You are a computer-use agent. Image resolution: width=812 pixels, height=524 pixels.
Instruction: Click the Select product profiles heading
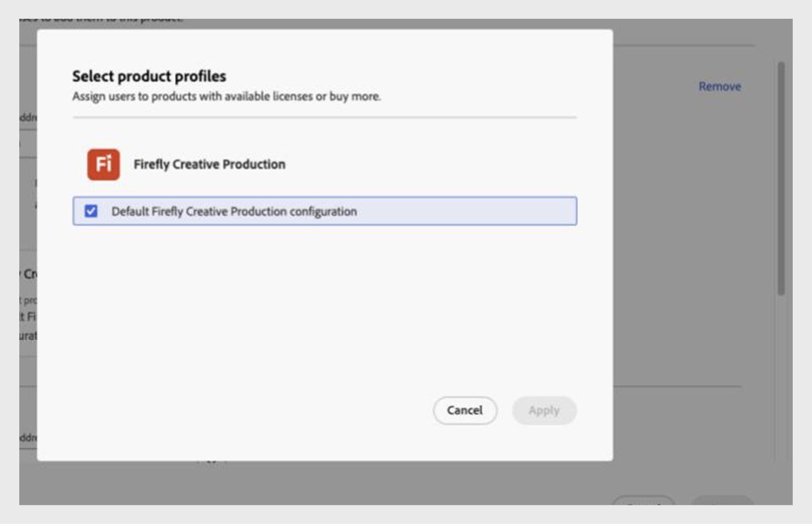point(149,76)
